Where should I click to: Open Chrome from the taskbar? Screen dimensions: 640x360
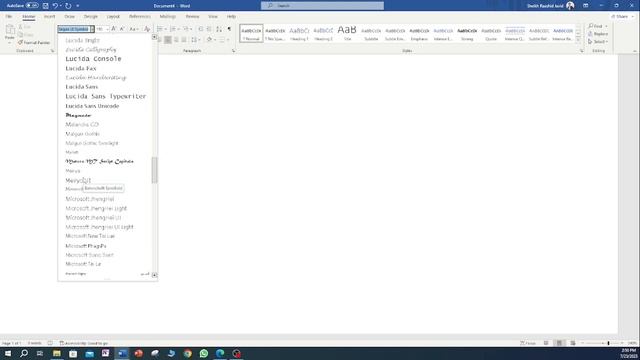tap(188, 353)
